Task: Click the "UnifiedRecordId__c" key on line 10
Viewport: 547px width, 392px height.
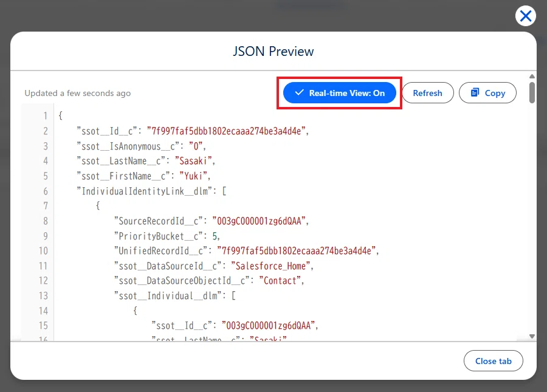Action: (x=161, y=251)
